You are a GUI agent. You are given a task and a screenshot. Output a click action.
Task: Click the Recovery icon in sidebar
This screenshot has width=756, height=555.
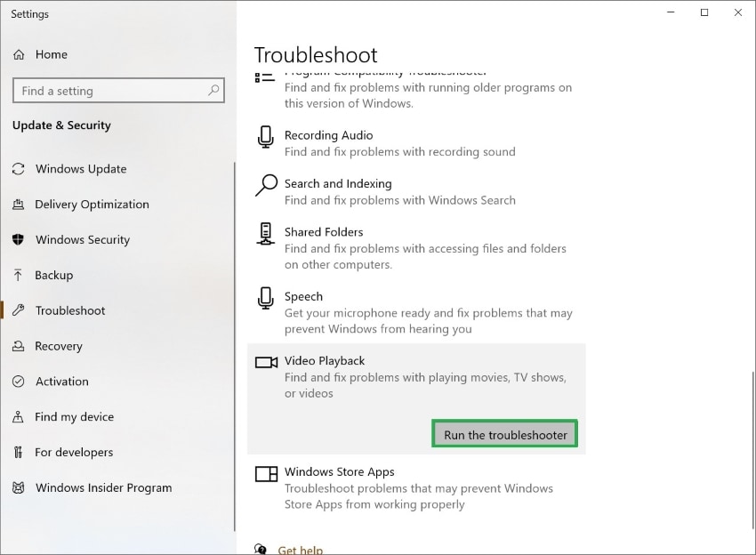[x=19, y=347]
